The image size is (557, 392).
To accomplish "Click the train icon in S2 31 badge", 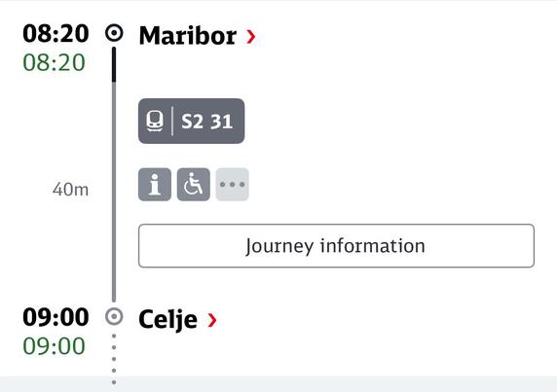I will 155,121.
